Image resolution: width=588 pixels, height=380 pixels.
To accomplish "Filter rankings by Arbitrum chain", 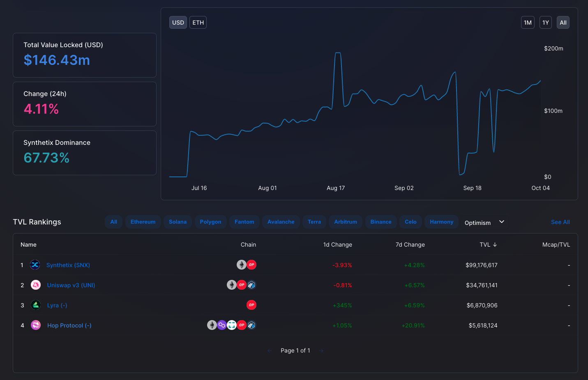I will (x=346, y=222).
